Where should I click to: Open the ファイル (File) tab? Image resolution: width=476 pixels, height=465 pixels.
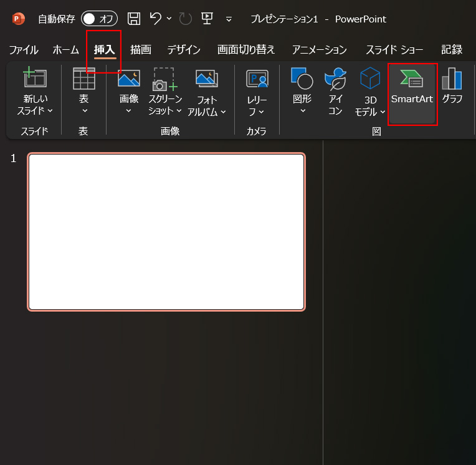pos(24,49)
